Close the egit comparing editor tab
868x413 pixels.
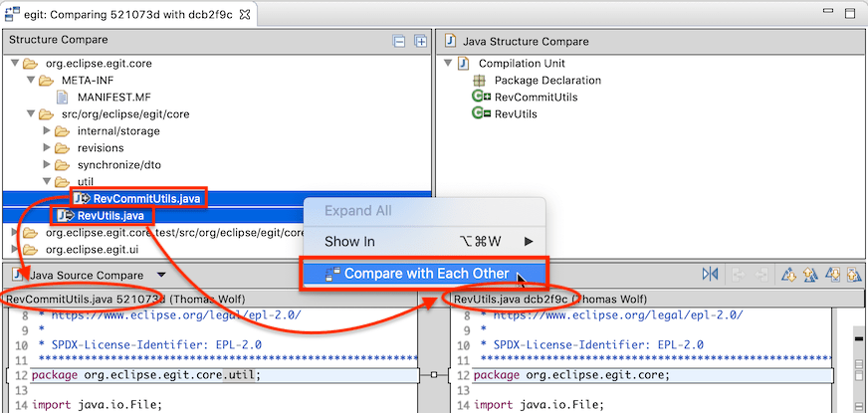244,14
